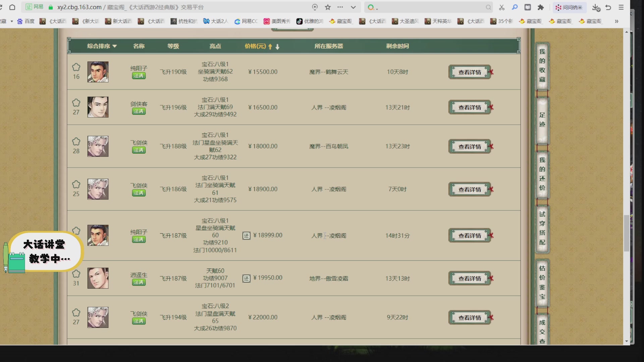Click the price descending sort arrow in 价格 header
Viewport: 644px width, 362px height.
click(277, 47)
